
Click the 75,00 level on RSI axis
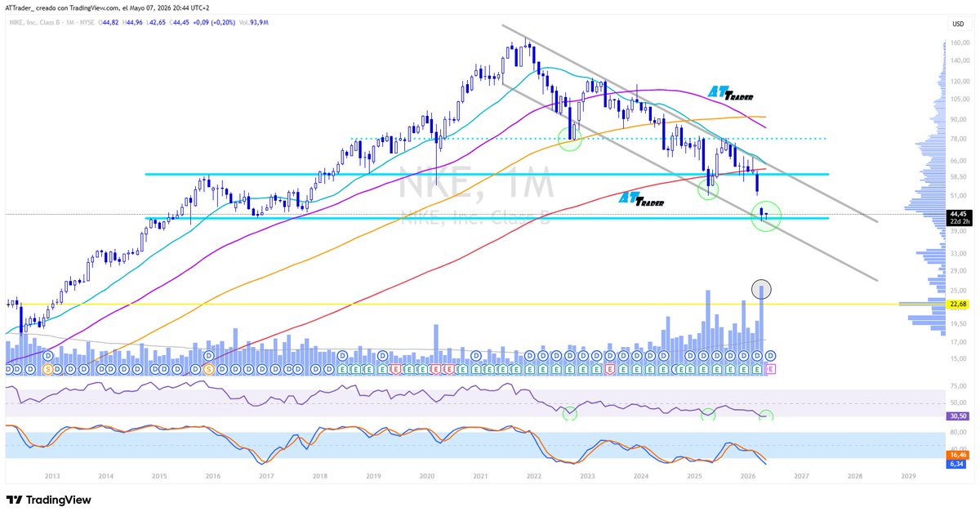point(958,385)
